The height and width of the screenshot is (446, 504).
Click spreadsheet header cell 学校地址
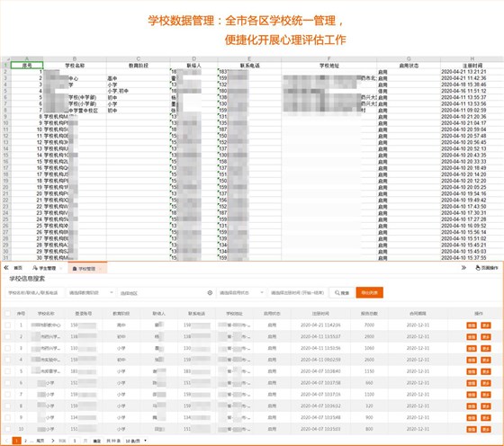point(328,66)
